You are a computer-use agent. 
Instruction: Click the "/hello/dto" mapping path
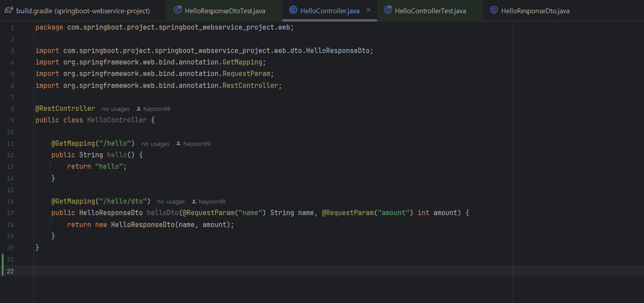pos(123,201)
